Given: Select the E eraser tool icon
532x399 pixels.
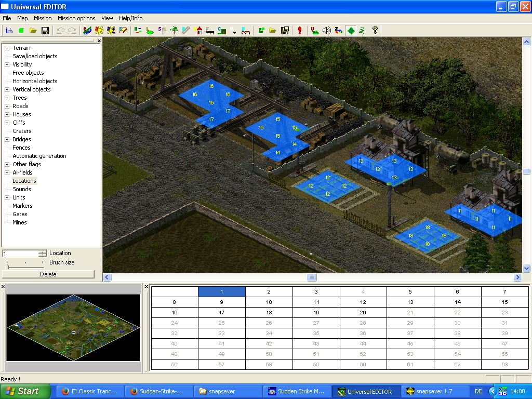Looking at the screenshot, I should (x=123, y=31).
